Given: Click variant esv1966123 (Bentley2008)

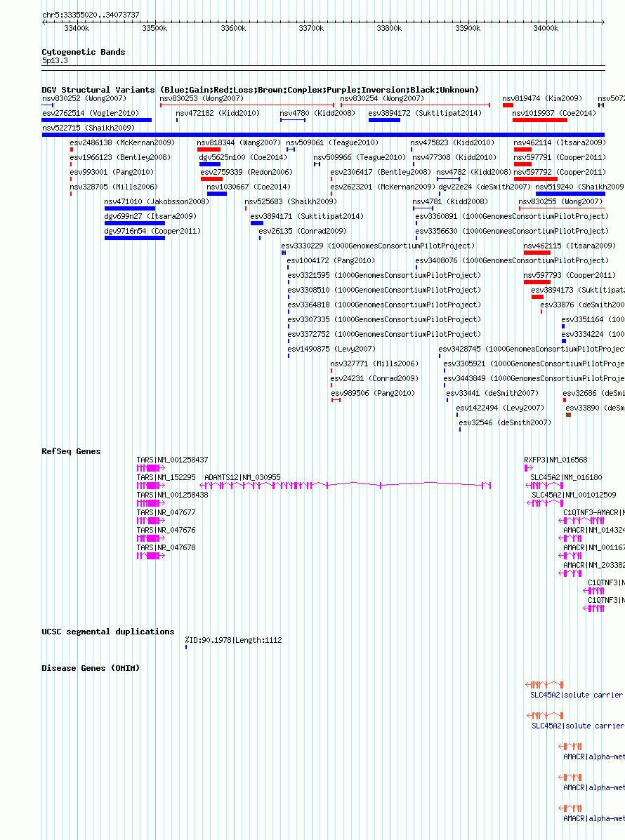Looking at the screenshot, I should click(120, 157).
